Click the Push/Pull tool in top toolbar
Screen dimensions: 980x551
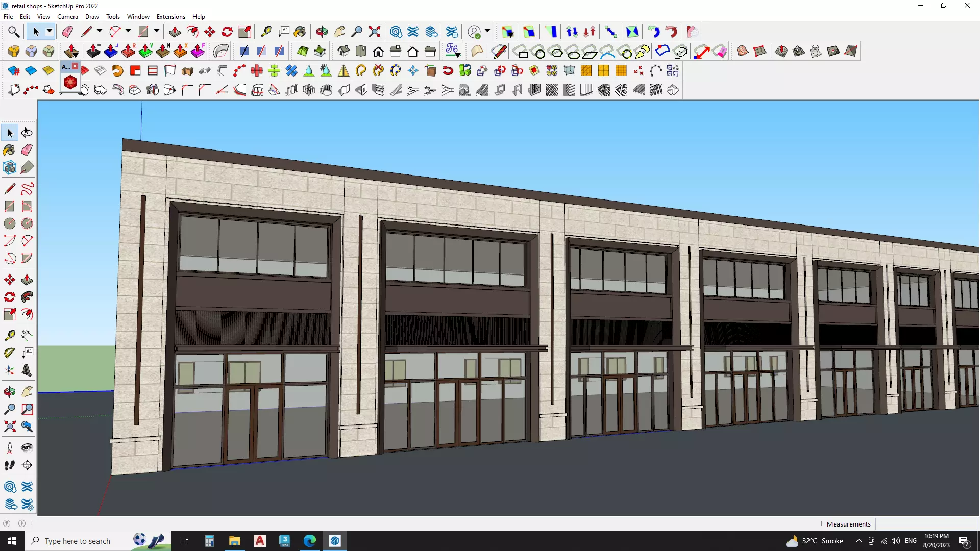[175, 32]
